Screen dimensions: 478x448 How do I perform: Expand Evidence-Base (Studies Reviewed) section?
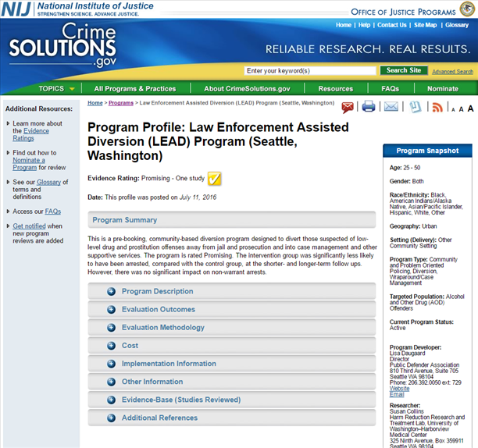click(x=232, y=400)
